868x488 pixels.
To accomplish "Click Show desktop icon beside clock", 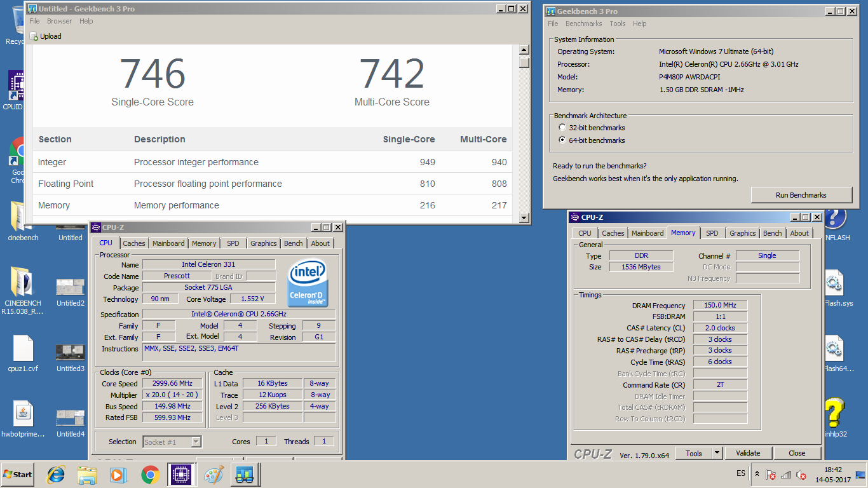I will point(861,475).
